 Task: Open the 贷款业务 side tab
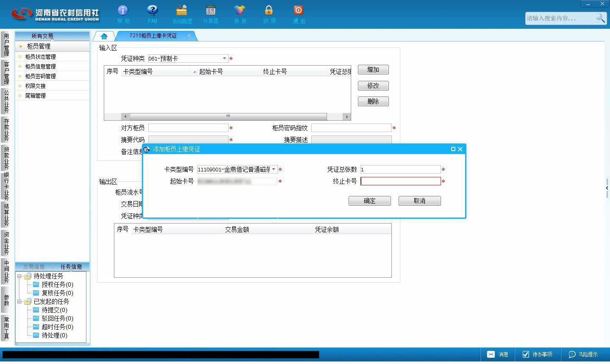coord(6,158)
